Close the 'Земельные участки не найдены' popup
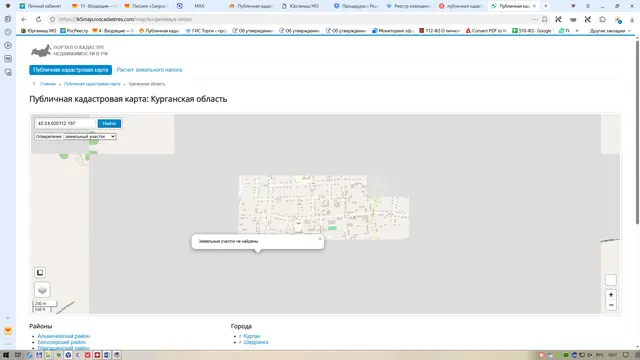The width and height of the screenshot is (640, 360). coord(320,238)
